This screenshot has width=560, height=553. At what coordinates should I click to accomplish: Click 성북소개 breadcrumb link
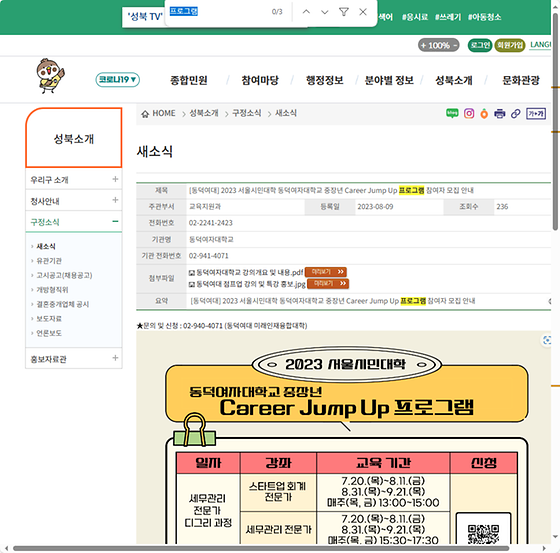[x=204, y=114]
